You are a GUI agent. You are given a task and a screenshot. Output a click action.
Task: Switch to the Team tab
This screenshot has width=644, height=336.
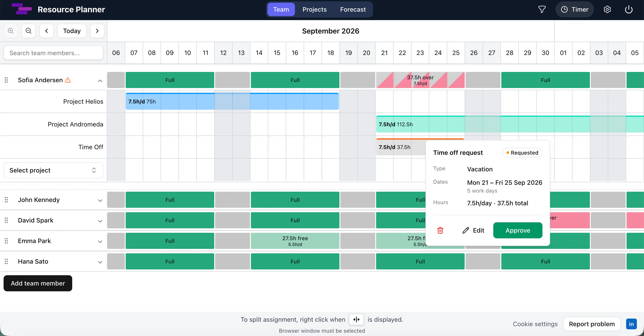click(x=281, y=9)
